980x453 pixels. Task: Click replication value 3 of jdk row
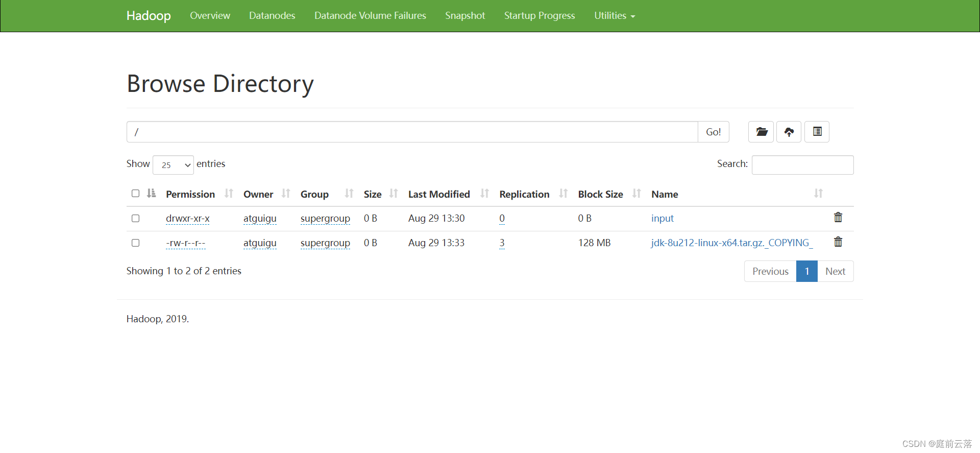tap(502, 243)
